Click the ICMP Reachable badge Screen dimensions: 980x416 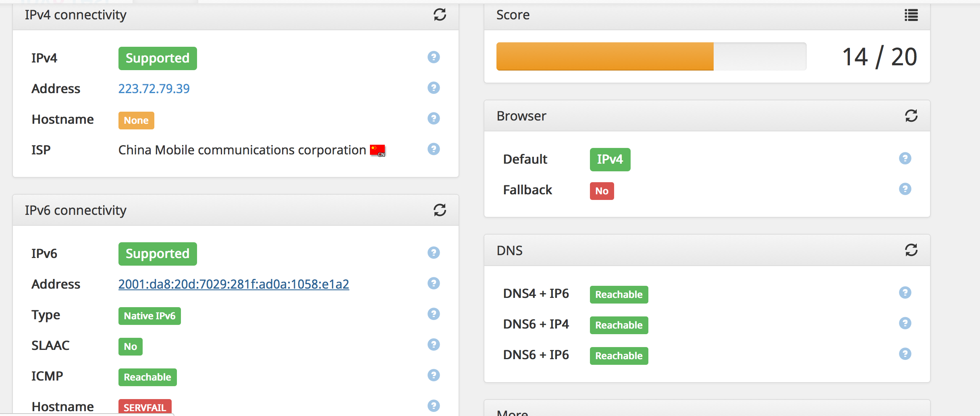(x=147, y=377)
